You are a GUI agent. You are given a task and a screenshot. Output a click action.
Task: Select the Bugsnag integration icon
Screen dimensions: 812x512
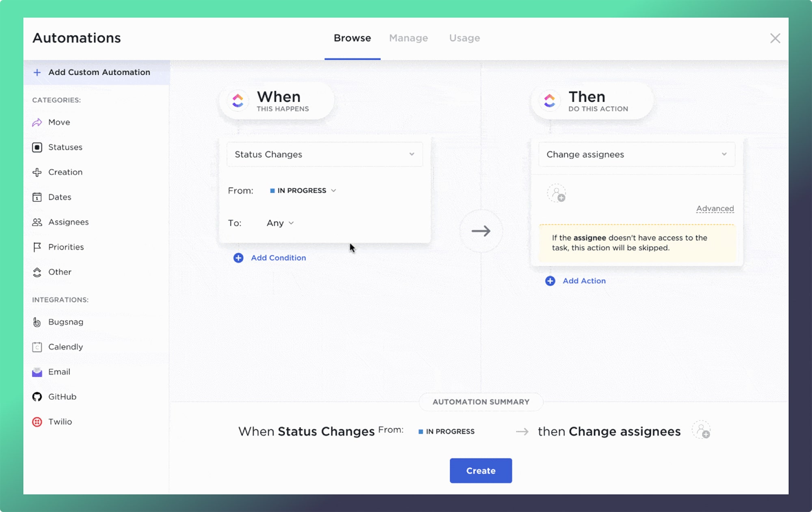pos(37,321)
